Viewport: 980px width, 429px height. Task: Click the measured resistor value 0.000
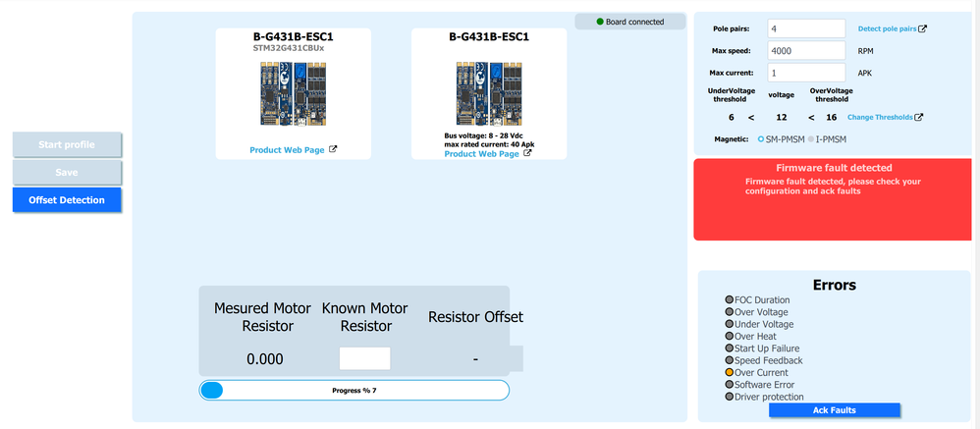click(264, 359)
